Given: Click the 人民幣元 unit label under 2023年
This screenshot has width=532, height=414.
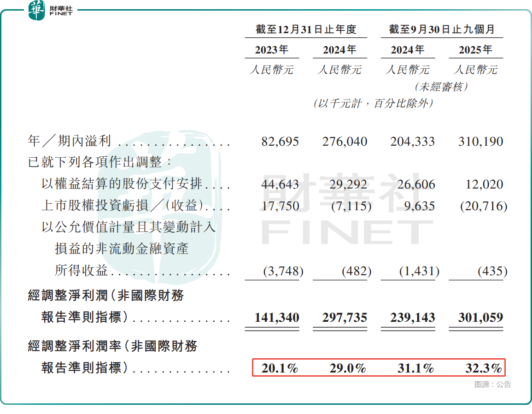Looking at the screenshot, I should pyautogui.click(x=272, y=69).
